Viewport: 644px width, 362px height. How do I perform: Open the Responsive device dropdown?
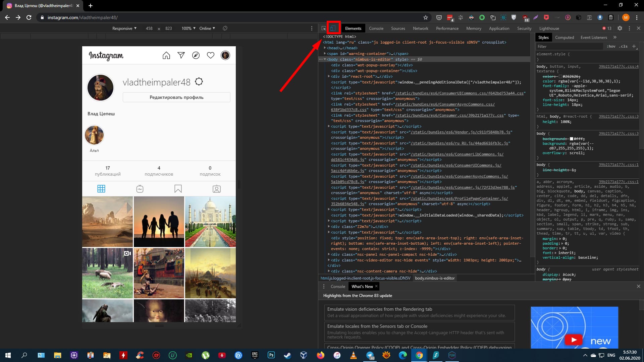point(124,28)
